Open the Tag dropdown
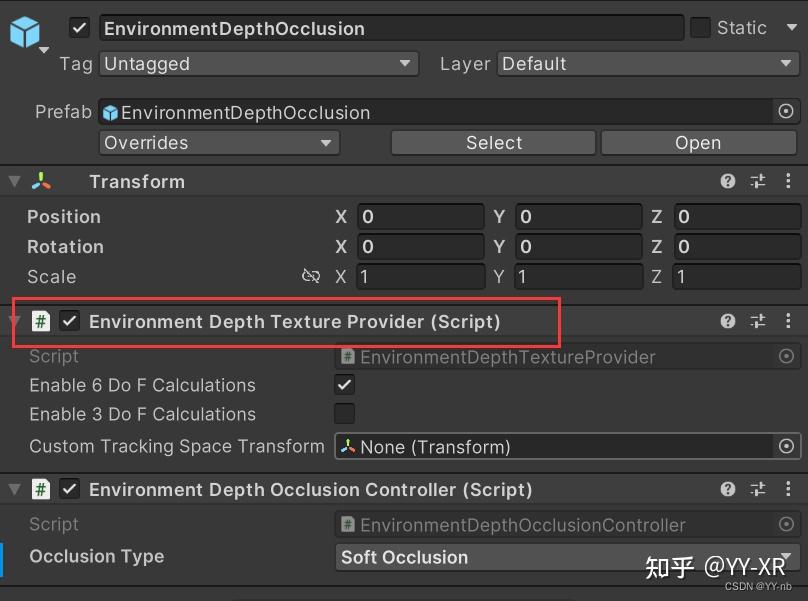 coord(258,63)
